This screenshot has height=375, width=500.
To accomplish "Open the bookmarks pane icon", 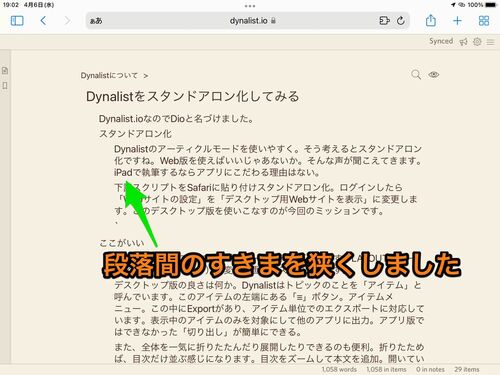I will click(5, 86).
